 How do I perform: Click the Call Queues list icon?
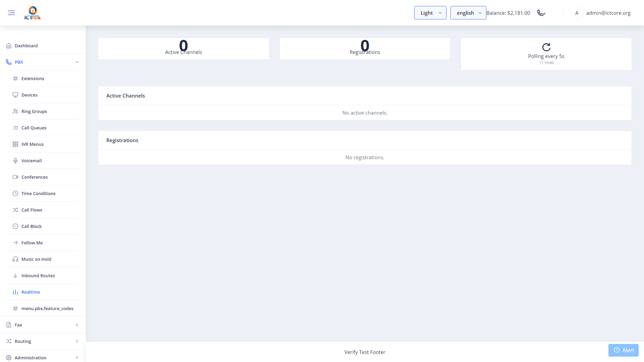(15, 128)
